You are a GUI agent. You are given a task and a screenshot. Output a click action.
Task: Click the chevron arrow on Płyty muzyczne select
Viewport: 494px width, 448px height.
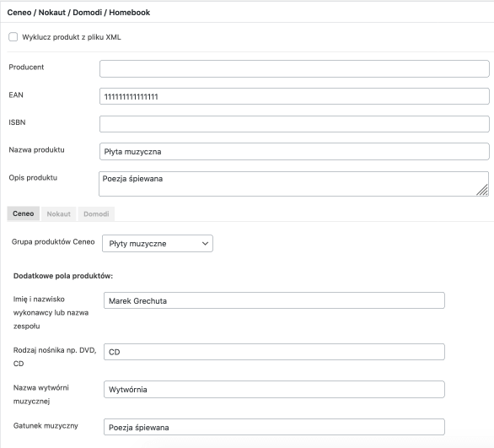pyautogui.click(x=205, y=243)
